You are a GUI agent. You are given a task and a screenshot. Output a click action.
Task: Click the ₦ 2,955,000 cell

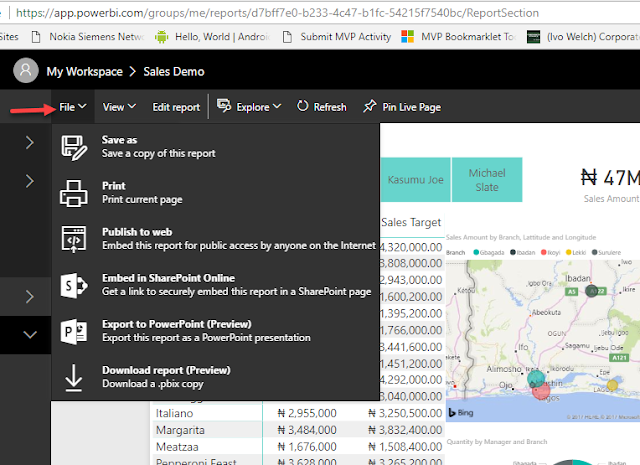[x=307, y=413]
